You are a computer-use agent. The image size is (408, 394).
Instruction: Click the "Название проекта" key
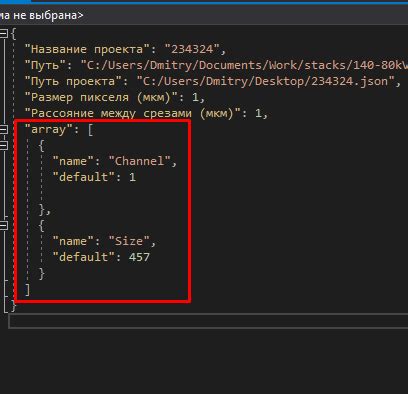(87, 49)
